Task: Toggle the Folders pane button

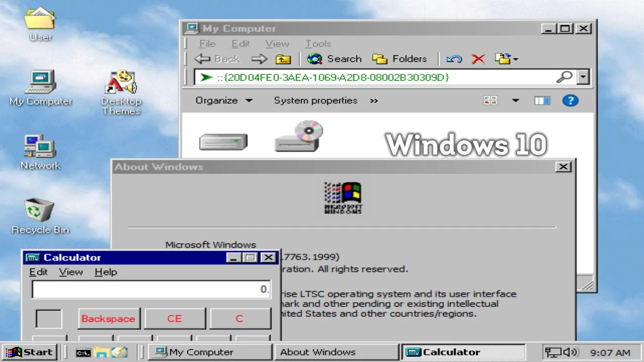Action: 400,59
